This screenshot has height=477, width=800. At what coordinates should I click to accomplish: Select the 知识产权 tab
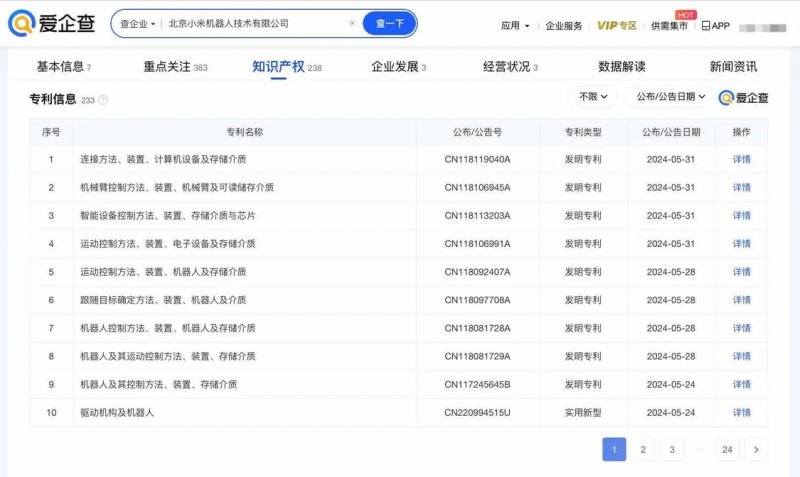pyautogui.click(x=287, y=67)
